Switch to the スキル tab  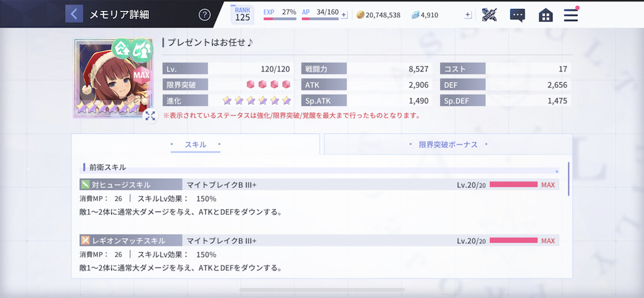tap(196, 145)
